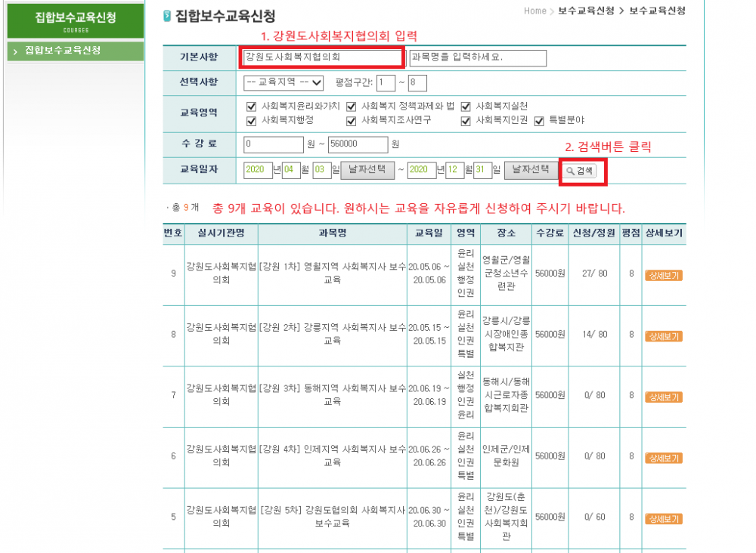View 상세보기 for the 동해지역 course
Image resolution: width=756 pixels, height=553 pixels.
[664, 397]
